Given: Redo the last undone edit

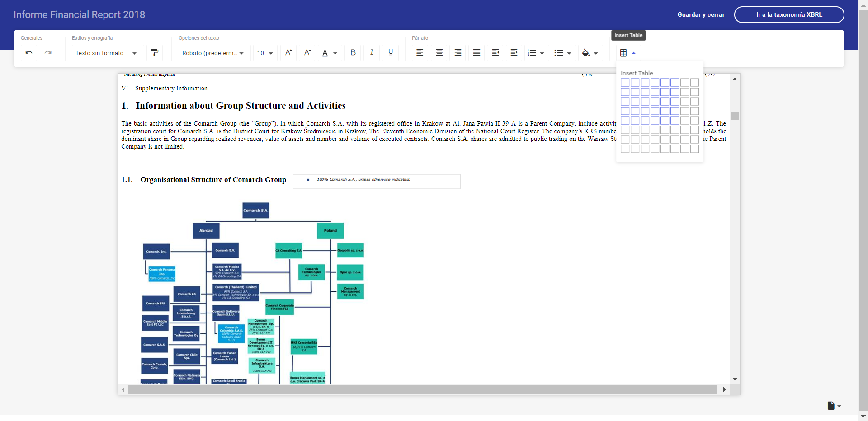Looking at the screenshot, I should click(x=48, y=53).
